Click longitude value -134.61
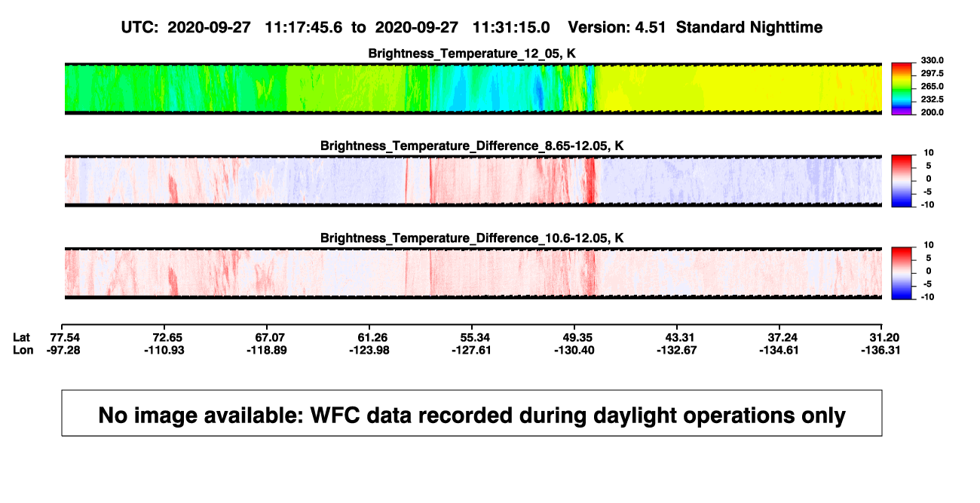 pos(781,350)
